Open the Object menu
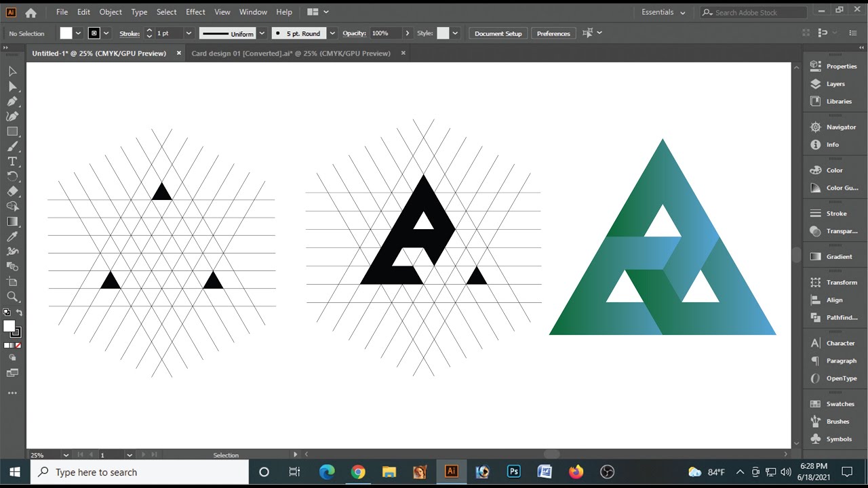868x488 pixels. (111, 12)
